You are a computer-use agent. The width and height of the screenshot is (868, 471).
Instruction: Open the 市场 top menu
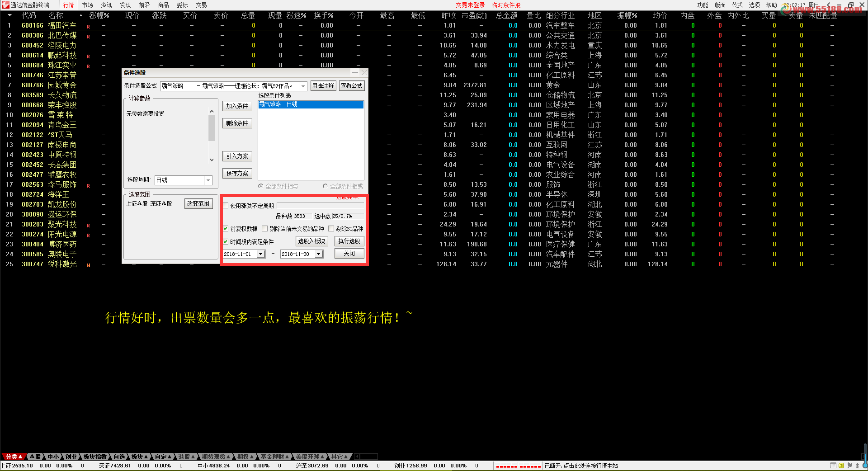pyautogui.click(x=88, y=5)
